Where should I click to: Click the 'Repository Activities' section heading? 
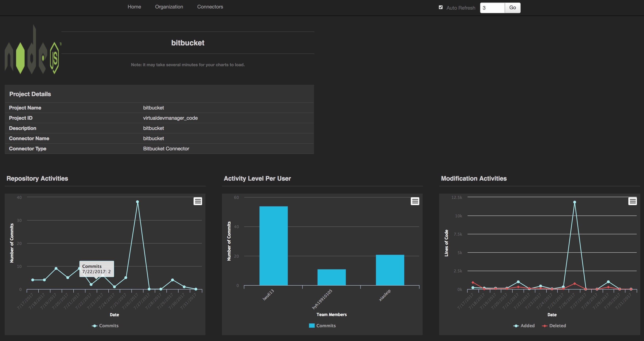click(37, 178)
